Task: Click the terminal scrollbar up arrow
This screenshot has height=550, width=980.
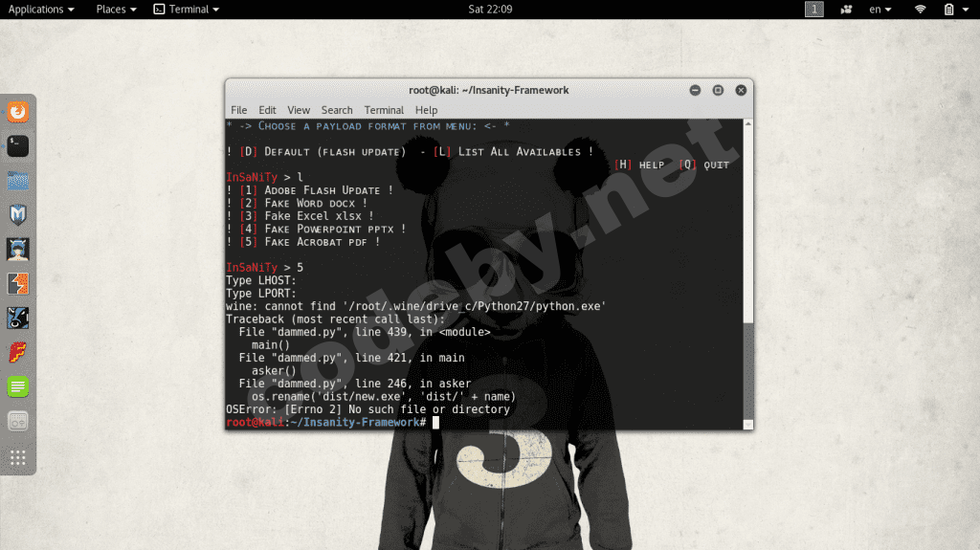Action: [747, 123]
